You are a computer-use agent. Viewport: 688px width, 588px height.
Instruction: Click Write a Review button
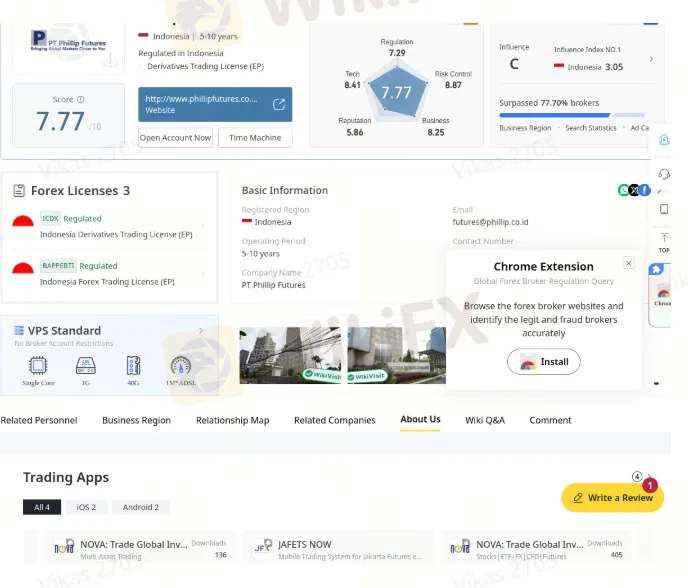pyautogui.click(x=613, y=498)
